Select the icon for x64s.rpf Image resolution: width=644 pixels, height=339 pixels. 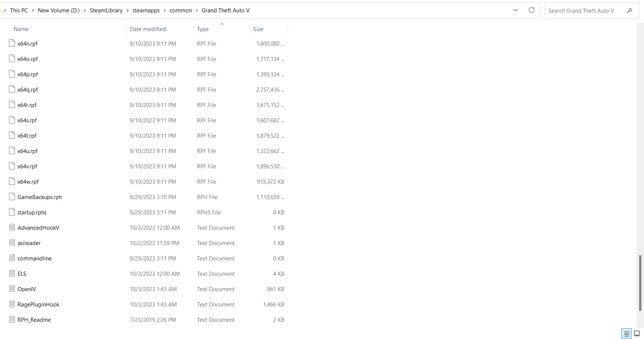(x=12, y=120)
